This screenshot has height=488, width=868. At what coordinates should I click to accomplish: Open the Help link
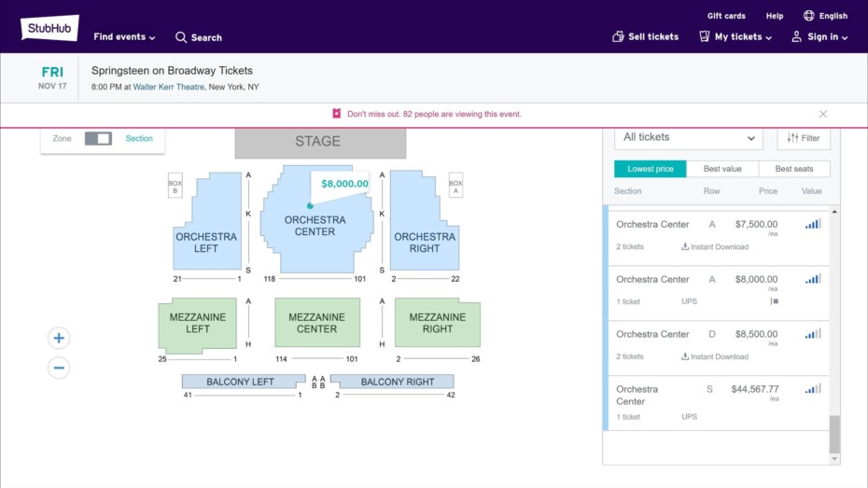click(x=774, y=16)
